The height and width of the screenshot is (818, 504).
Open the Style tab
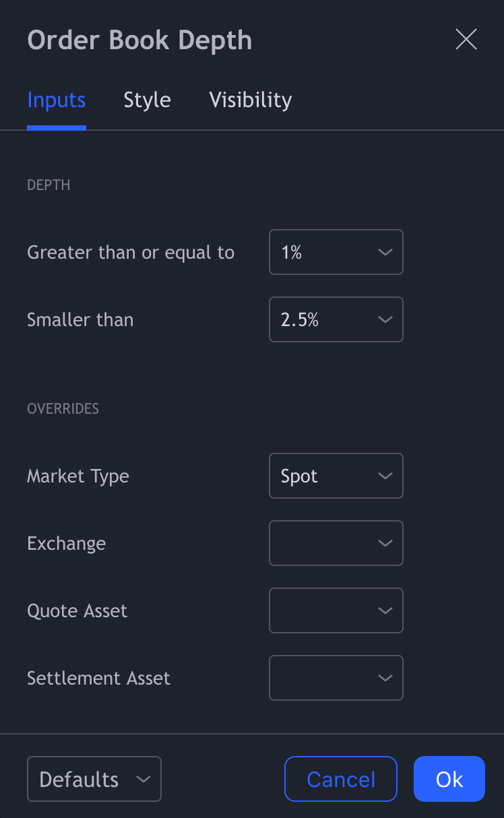(147, 100)
